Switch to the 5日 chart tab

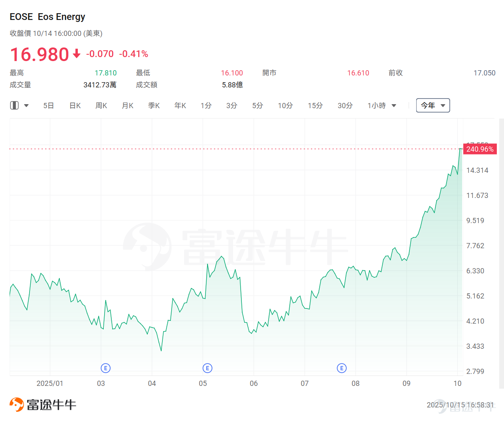click(49, 106)
